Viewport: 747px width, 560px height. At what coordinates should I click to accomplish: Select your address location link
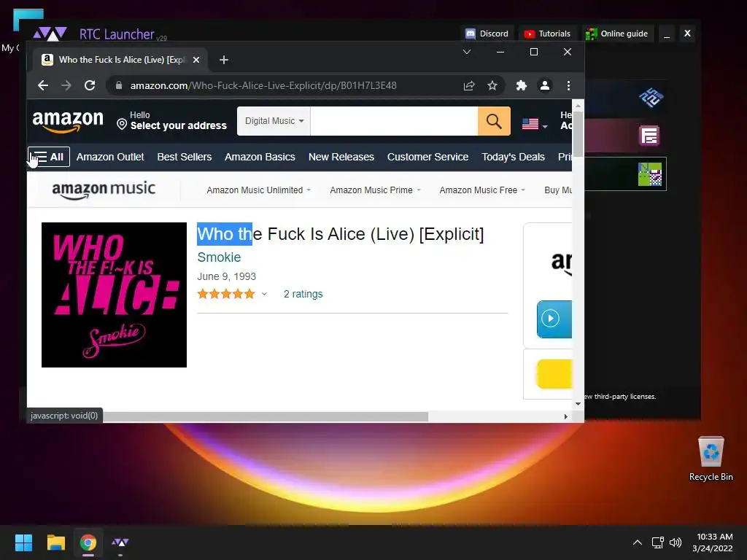click(172, 121)
